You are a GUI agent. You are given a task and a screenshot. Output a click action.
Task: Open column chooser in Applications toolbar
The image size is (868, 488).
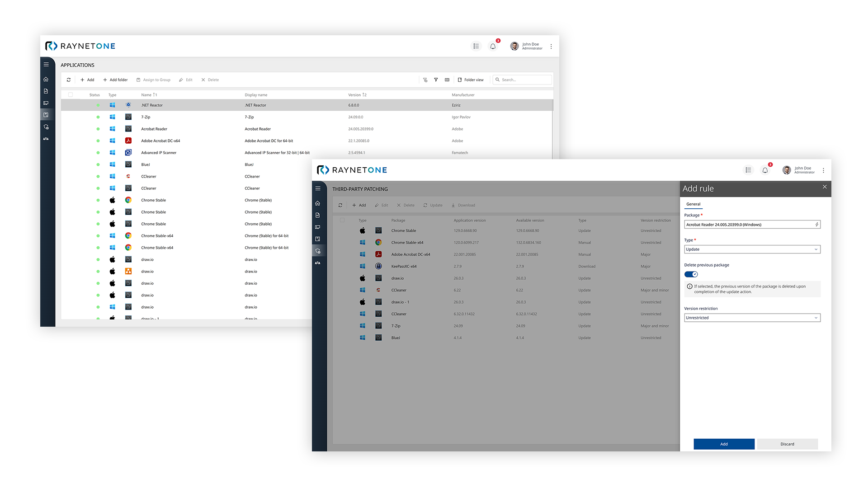point(447,80)
